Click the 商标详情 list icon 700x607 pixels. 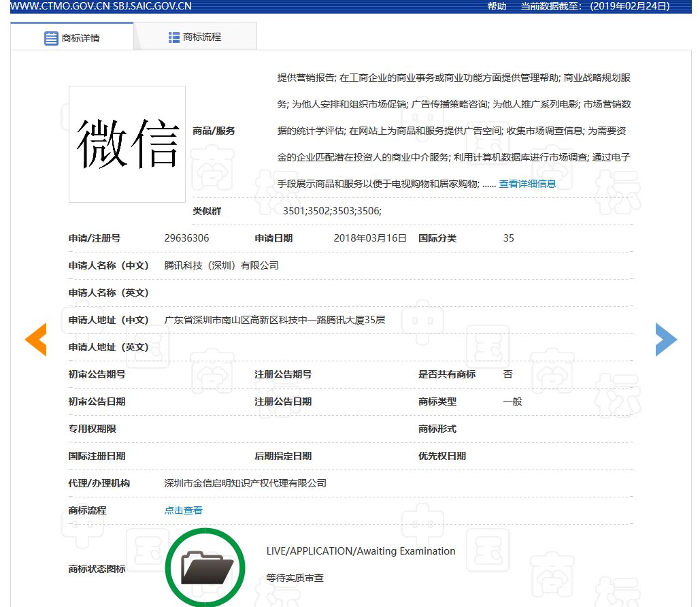click(x=51, y=38)
